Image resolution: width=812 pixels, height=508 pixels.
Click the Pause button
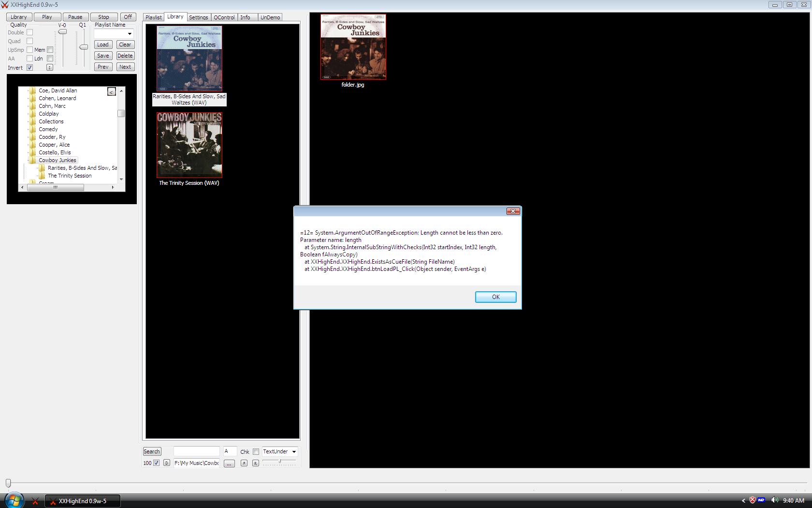[75, 17]
